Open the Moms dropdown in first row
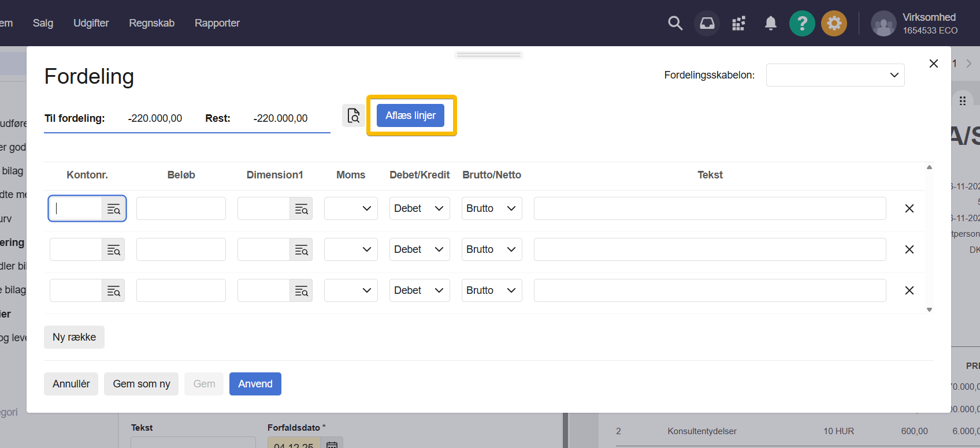This screenshot has width=980, height=448. click(x=351, y=208)
